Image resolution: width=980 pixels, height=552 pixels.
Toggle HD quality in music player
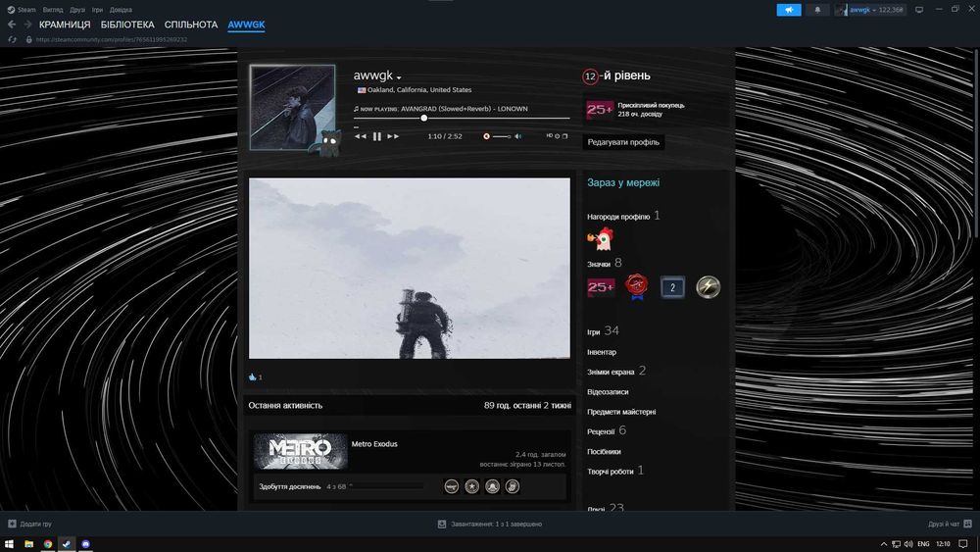[550, 135]
